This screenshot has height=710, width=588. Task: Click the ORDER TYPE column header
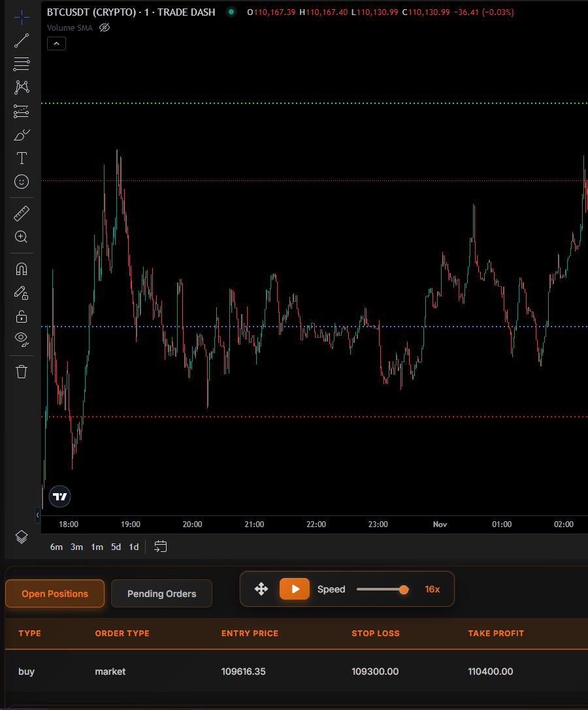(122, 634)
